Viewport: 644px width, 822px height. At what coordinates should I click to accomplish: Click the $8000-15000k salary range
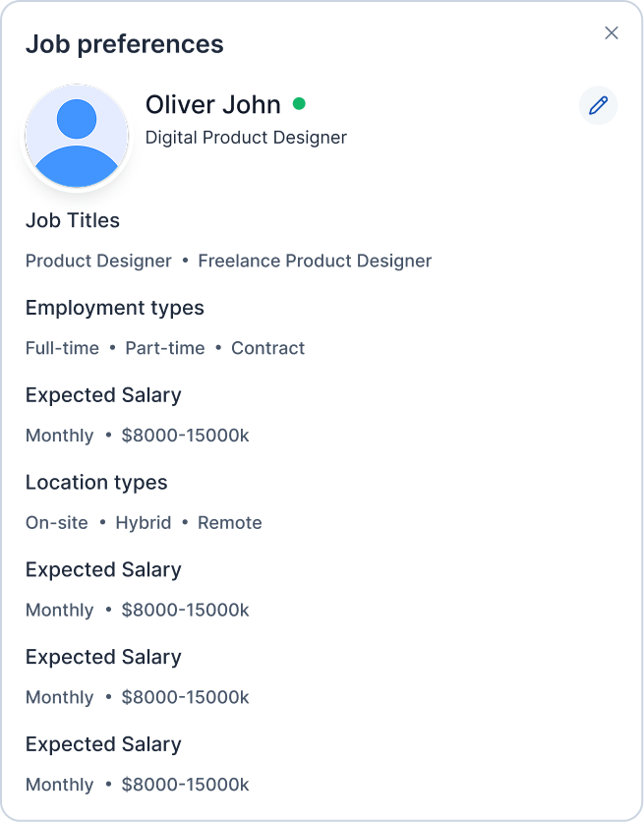(x=185, y=435)
